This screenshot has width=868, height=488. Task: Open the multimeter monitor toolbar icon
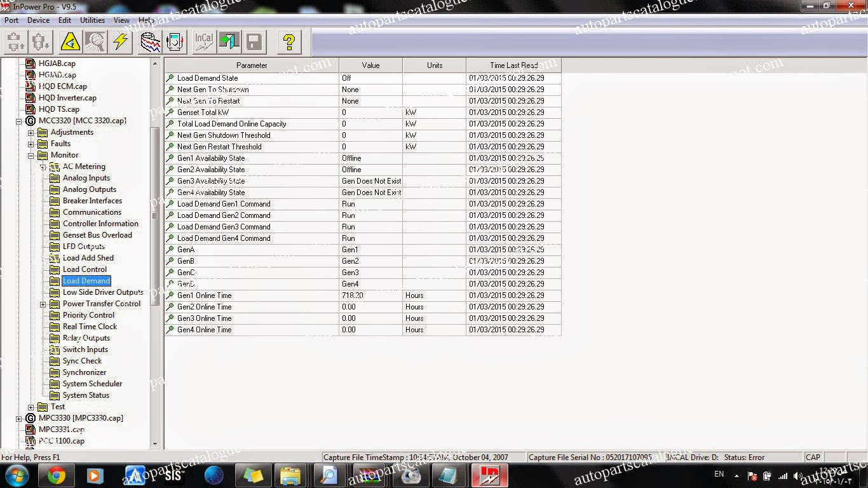coord(175,42)
